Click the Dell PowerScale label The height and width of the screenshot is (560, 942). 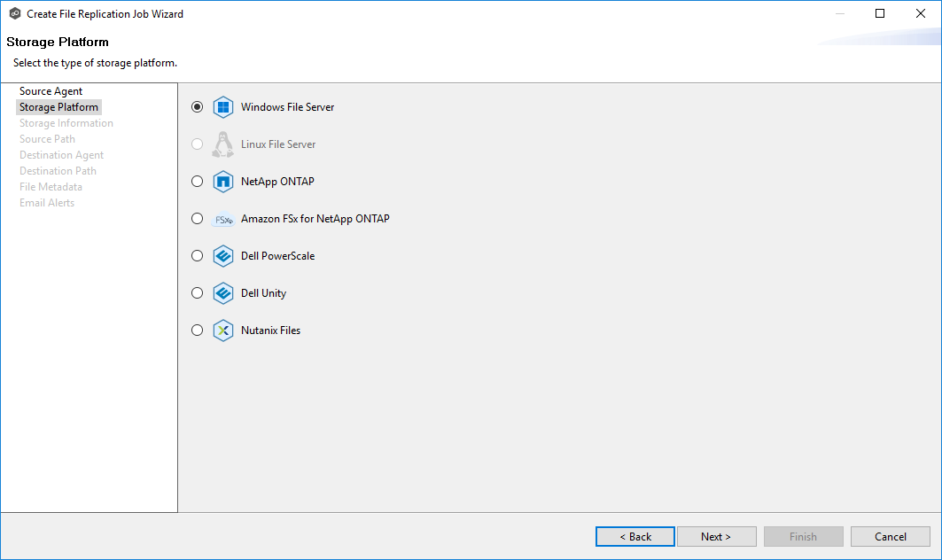pyautogui.click(x=277, y=256)
